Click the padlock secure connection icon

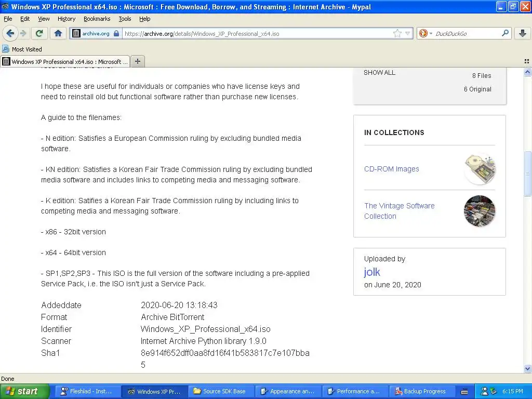tap(116, 33)
